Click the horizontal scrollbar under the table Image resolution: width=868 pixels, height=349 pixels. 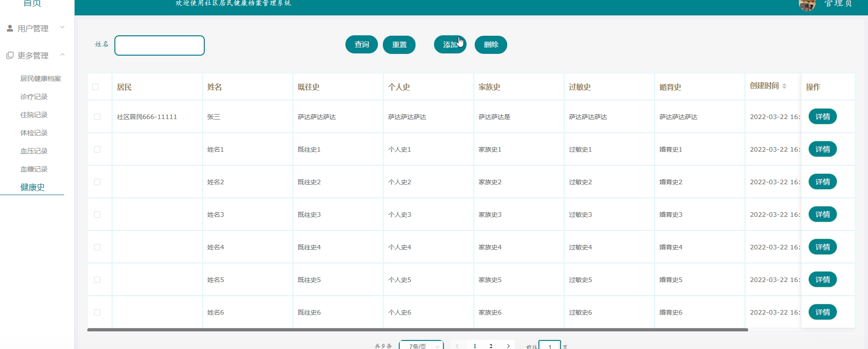click(418, 330)
